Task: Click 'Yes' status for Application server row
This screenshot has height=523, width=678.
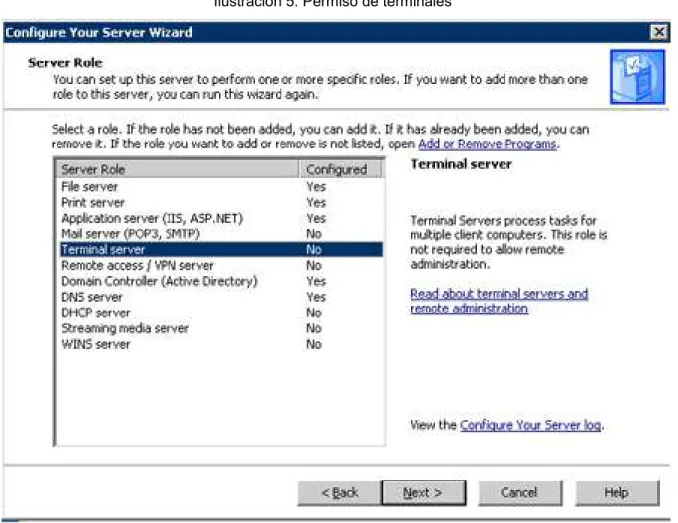Action: (316, 218)
